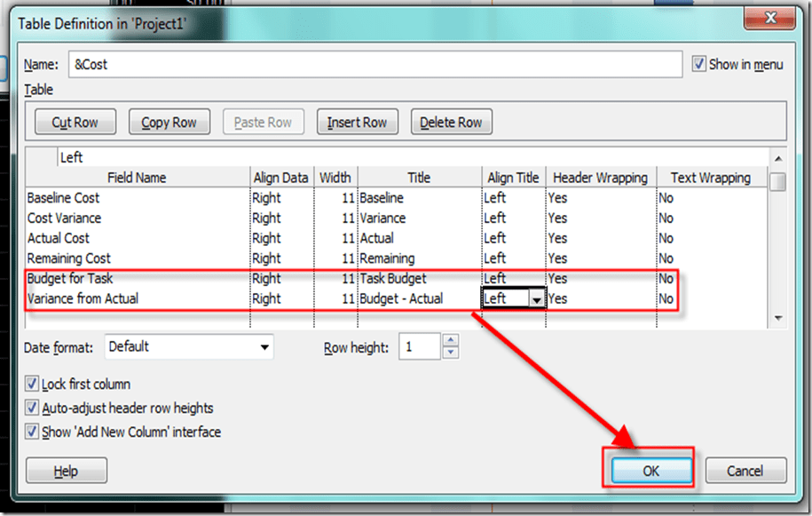Toggle the Show in menu checkbox
Viewport: 812px width, 516px height.
coord(699,64)
